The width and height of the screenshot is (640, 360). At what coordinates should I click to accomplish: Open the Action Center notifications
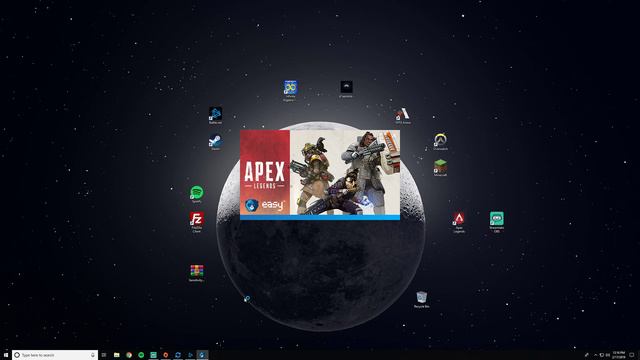coord(631,355)
